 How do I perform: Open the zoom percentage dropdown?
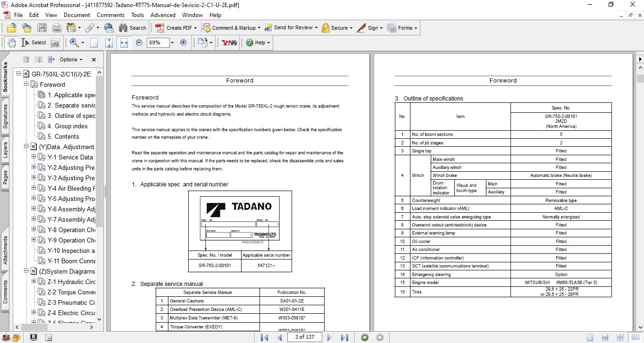(x=172, y=42)
